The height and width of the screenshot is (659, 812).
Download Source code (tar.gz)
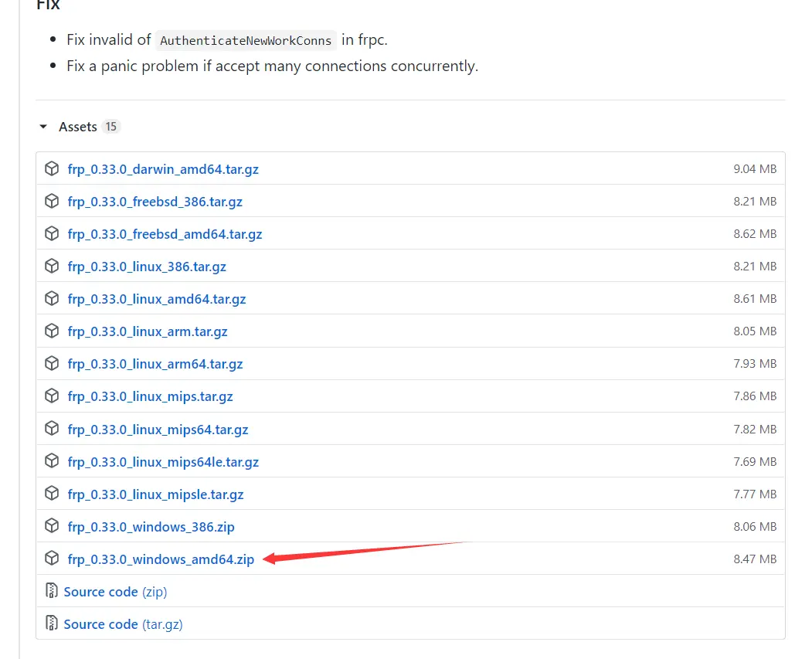click(123, 624)
